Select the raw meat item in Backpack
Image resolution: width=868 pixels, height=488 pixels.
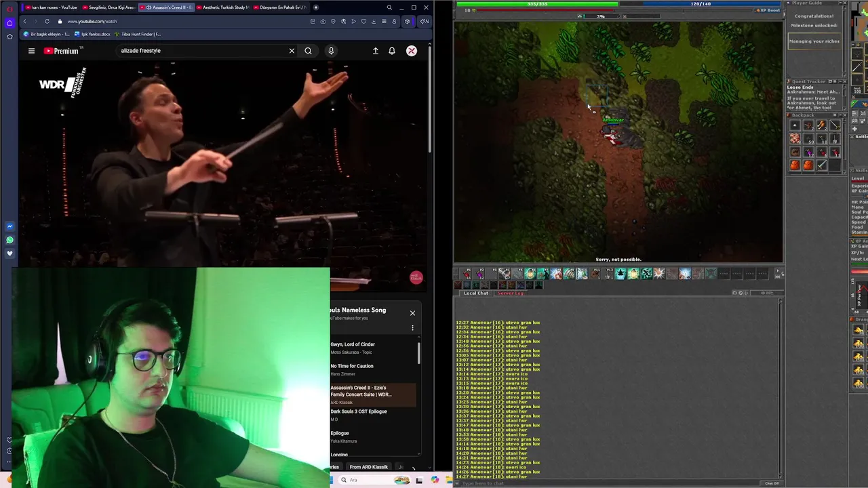(795, 138)
